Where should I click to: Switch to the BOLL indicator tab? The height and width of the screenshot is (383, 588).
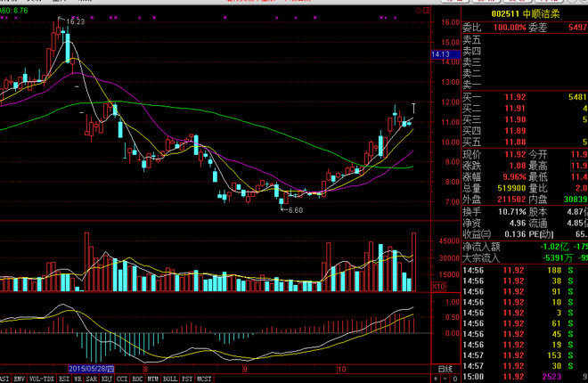point(170,379)
